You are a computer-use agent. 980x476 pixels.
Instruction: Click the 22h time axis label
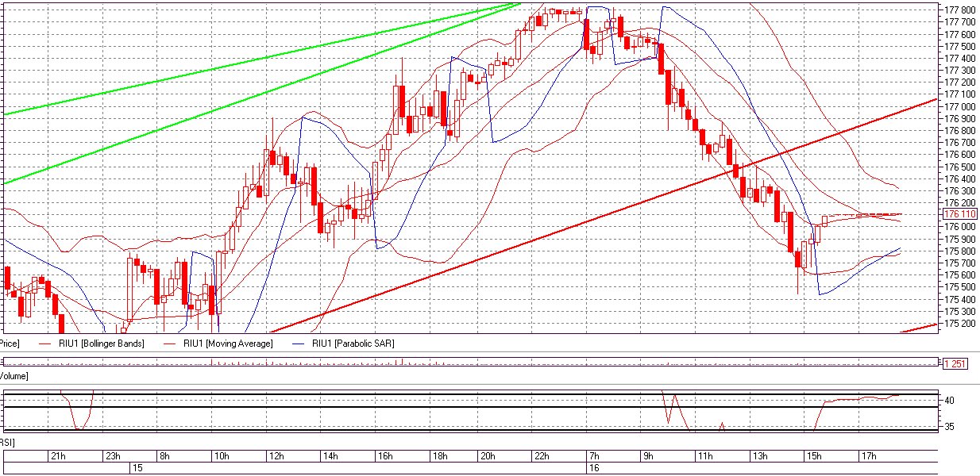[x=541, y=456]
